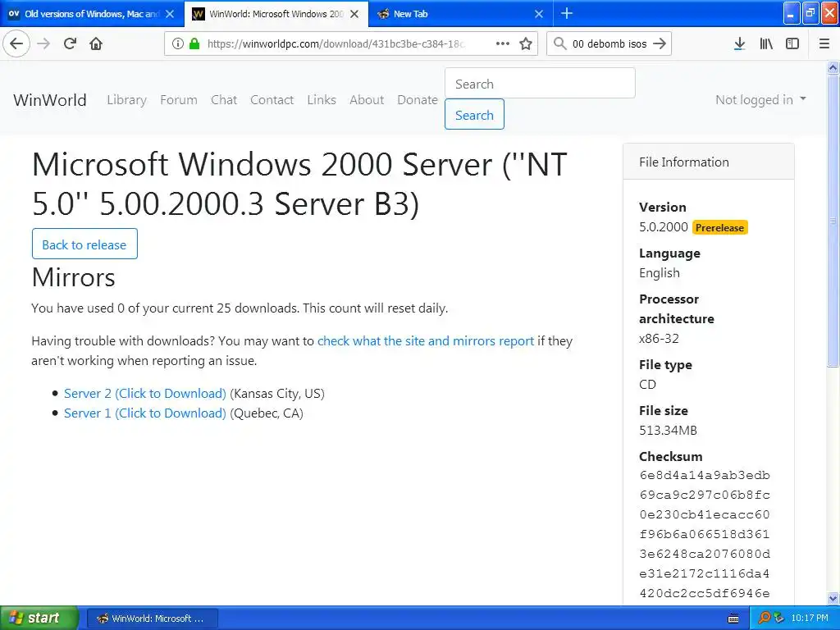
Task: Click the system clock 10:17 PM
Action: (x=810, y=618)
